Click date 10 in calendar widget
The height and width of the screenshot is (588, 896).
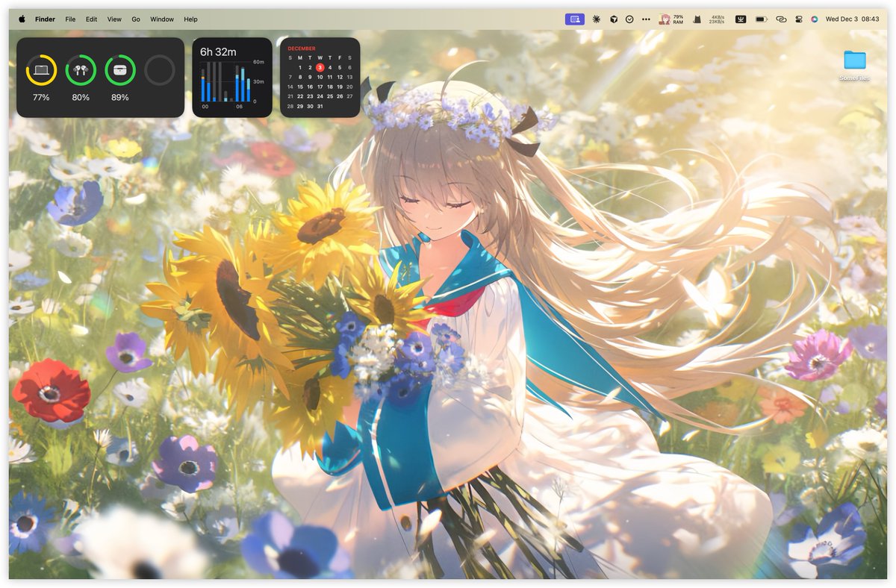tap(320, 77)
